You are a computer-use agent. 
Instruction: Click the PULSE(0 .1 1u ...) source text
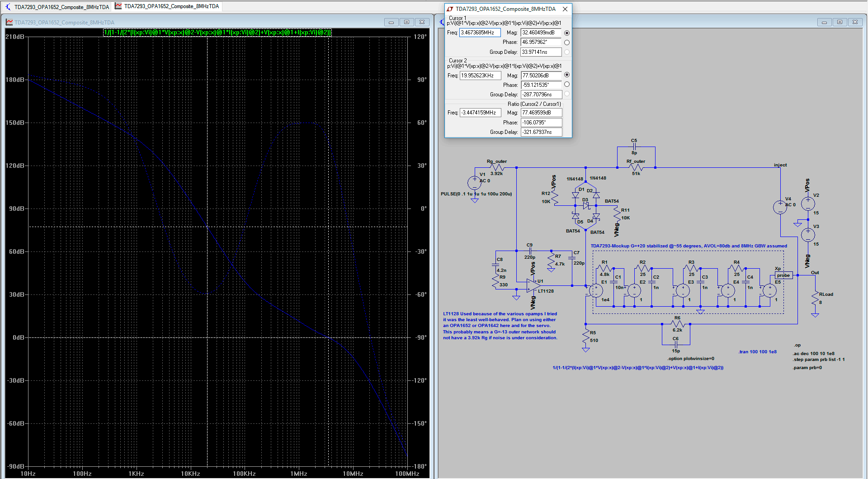(476, 194)
